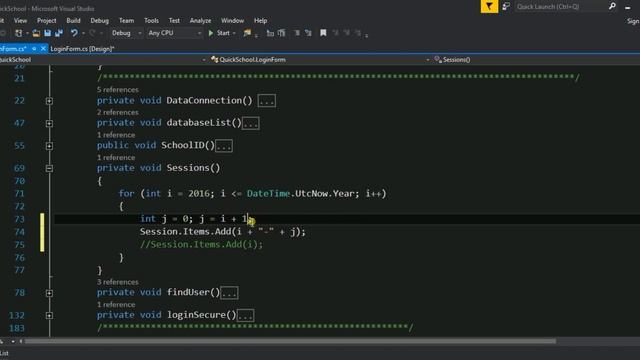Open the collapsed body box of loginSecure()
This screenshot has width=640, height=360.
[245, 316]
